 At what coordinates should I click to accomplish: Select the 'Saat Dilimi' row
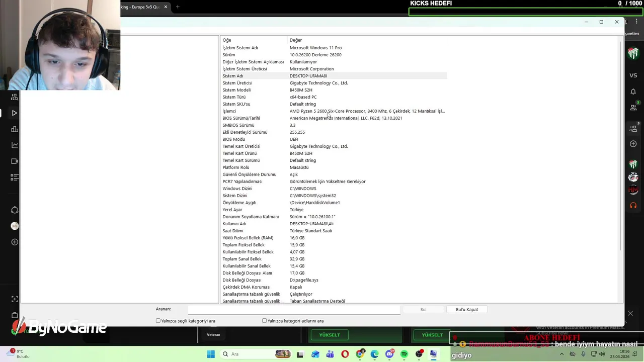coord(334,231)
